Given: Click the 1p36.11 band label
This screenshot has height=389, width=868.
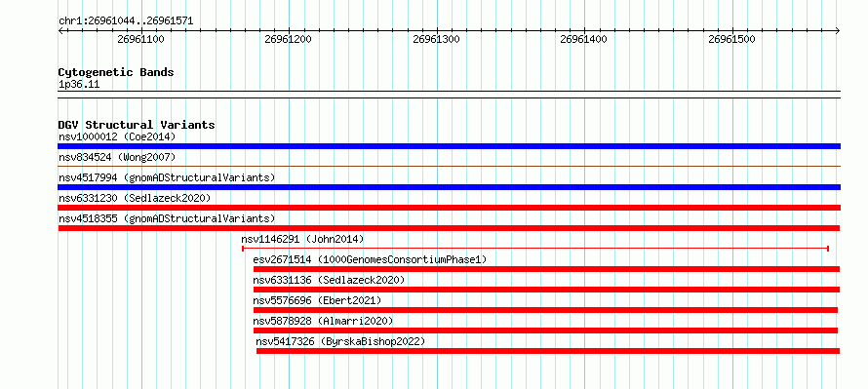Looking at the screenshot, I should coord(79,85).
